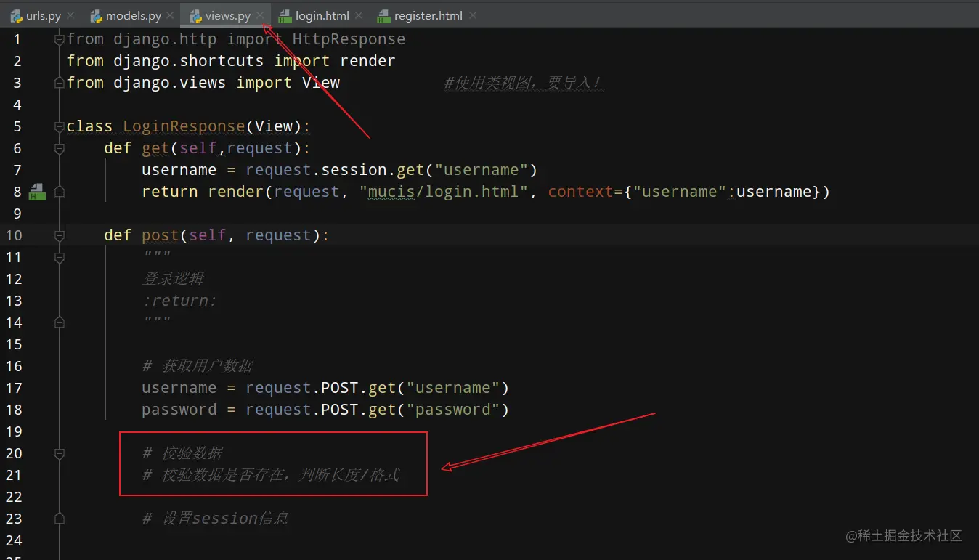979x560 pixels.
Task: Click the comment '# 校验数据是否存在, 判断长度/格式'
Action: coord(271,475)
